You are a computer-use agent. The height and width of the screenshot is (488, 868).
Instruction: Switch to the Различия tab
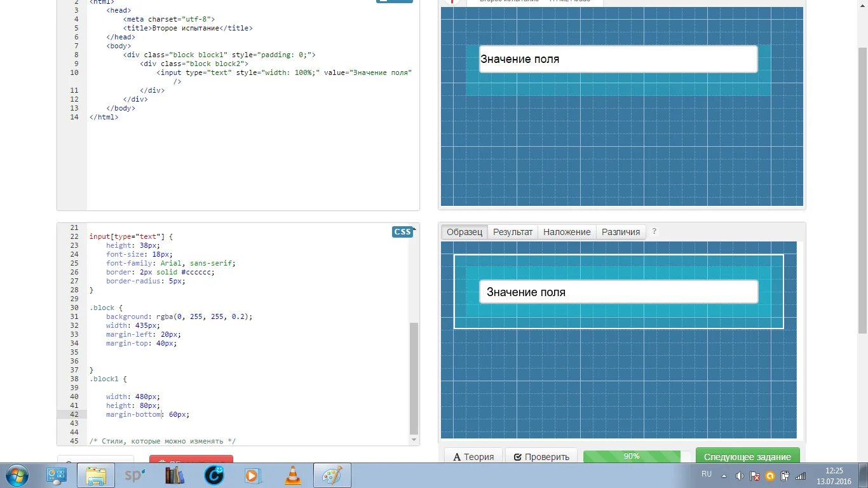tap(621, 232)
